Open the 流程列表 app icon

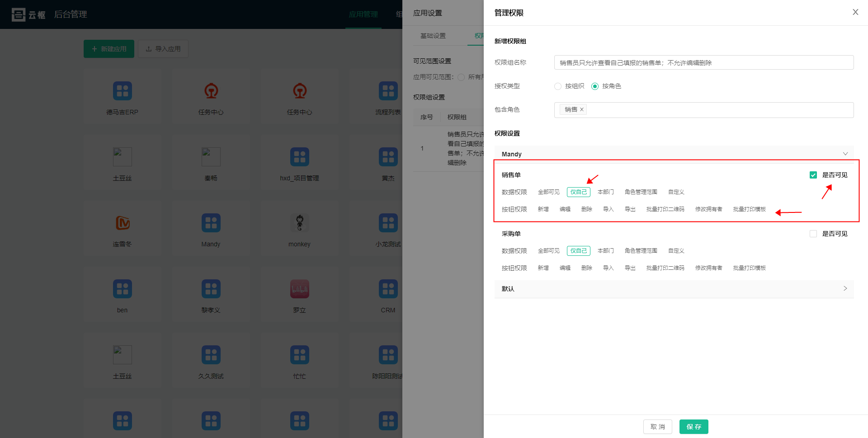click(x=388, y=91)
